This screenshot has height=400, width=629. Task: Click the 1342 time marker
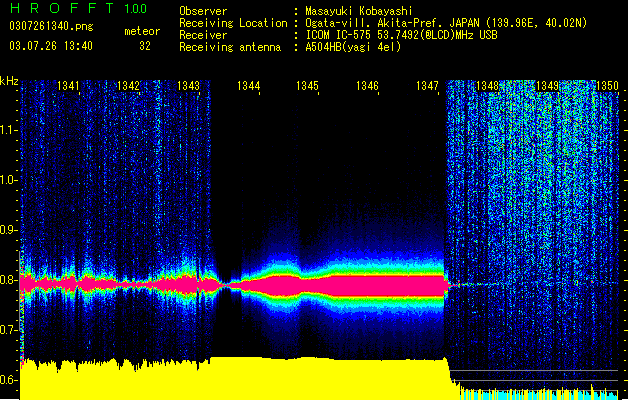(128, 86)
